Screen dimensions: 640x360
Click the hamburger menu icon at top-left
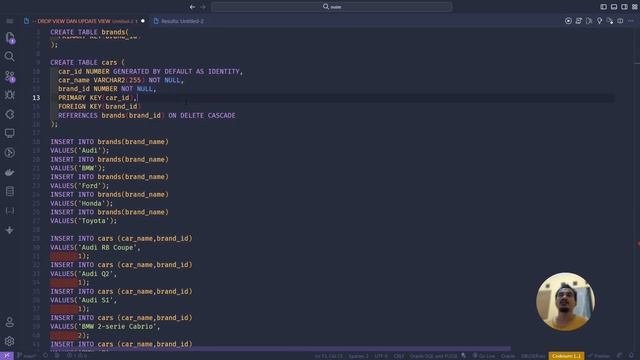click(9, 21)
